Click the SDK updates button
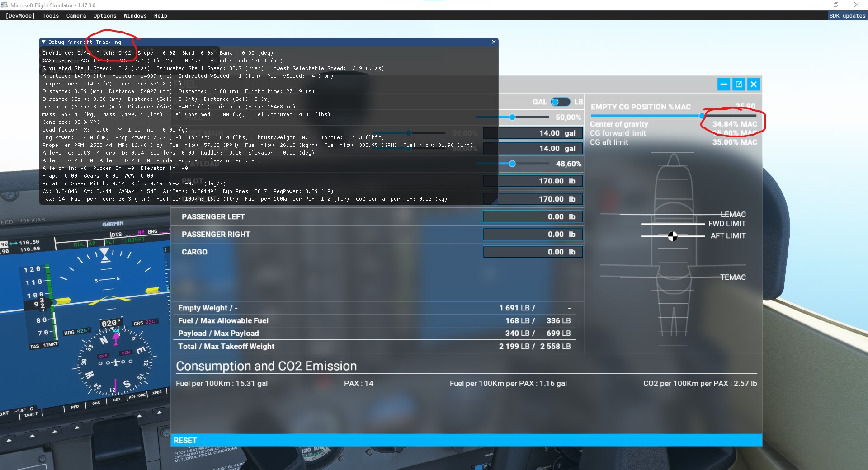 point(847,16)
